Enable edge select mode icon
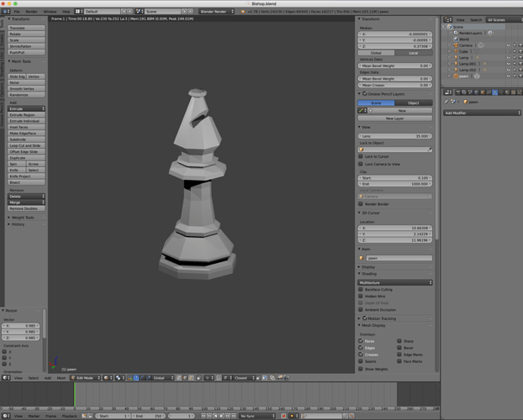Image resolution: width=523 pixels, height=420 pixels. pos(185,378)
